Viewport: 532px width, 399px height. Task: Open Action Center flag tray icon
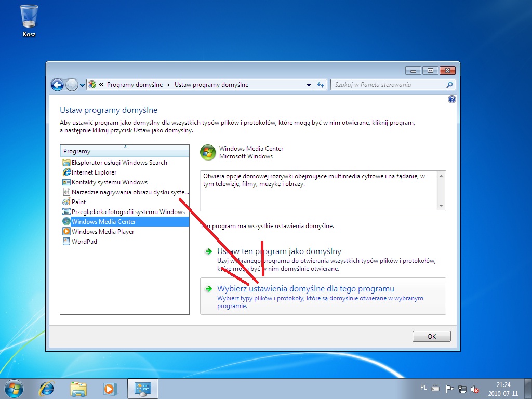449,389
